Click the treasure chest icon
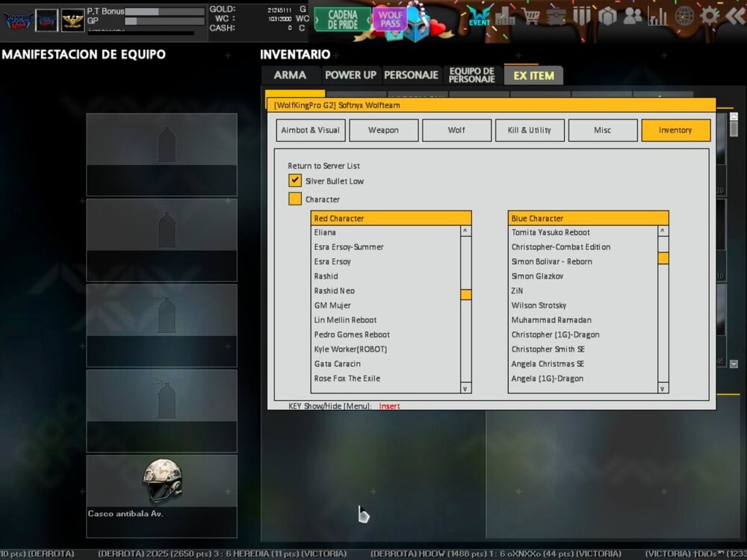747x560 pixels. coord(556,16)
